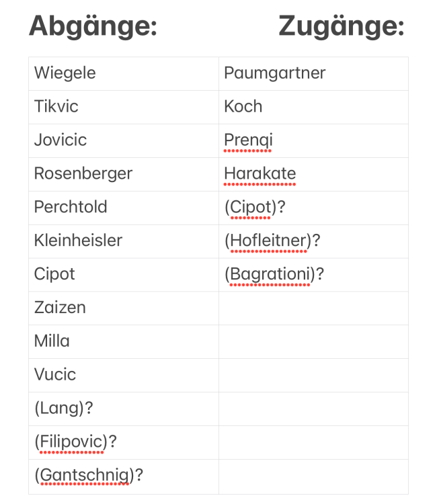Place cursor in the Rosenberger cell
Screen dimensions: 437x504
click(83, 174)
